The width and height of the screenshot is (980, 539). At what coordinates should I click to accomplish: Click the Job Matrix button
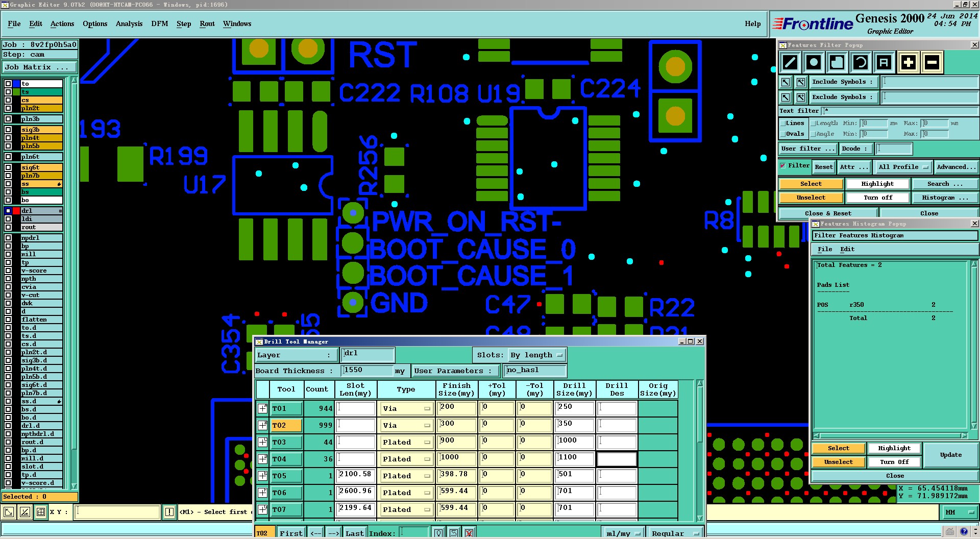coord(39,67)
